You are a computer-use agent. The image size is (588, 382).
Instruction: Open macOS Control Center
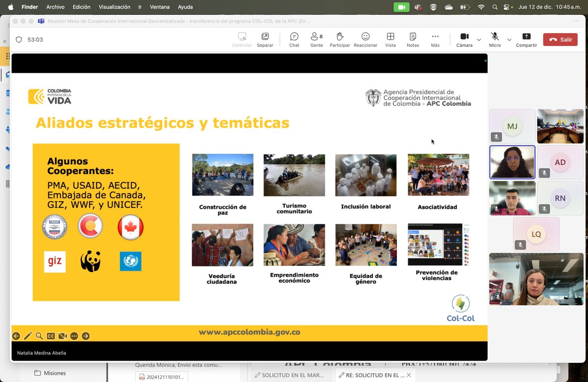507,7
